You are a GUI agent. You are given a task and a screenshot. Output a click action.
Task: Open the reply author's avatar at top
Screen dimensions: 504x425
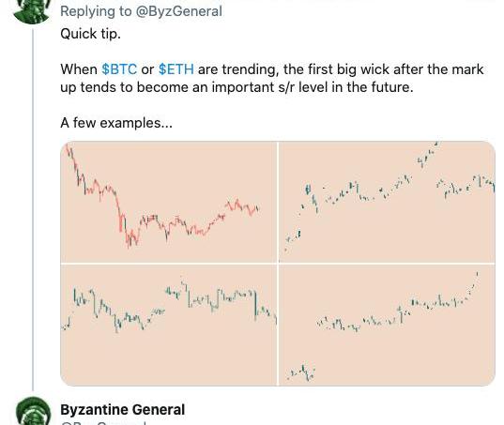pos(33,9)
